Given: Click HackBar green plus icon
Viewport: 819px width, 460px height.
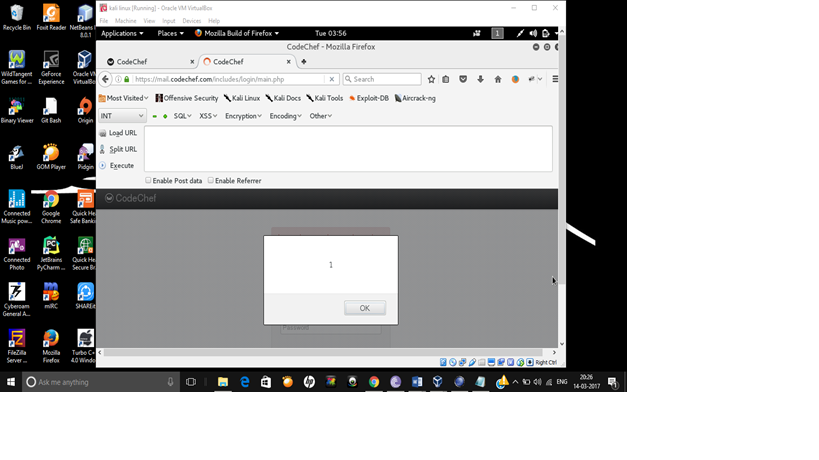Looking at the screenshot, I should coord(165,116).
